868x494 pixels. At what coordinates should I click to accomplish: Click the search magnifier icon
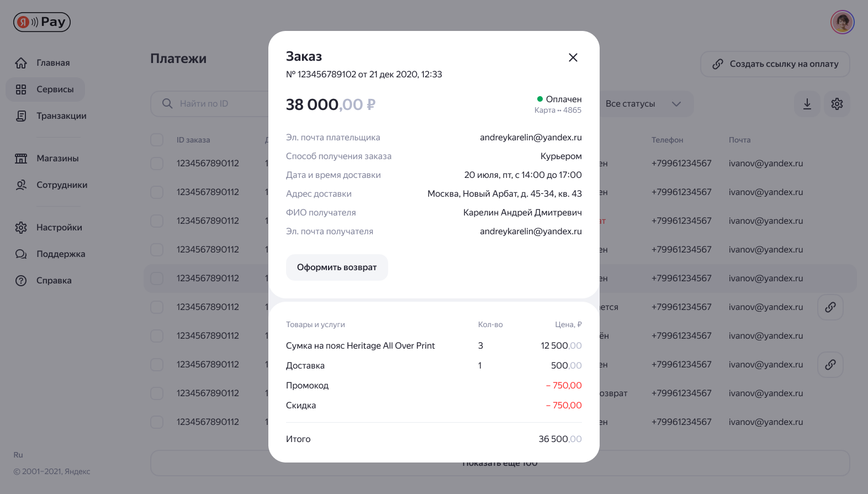coord(167,104)
